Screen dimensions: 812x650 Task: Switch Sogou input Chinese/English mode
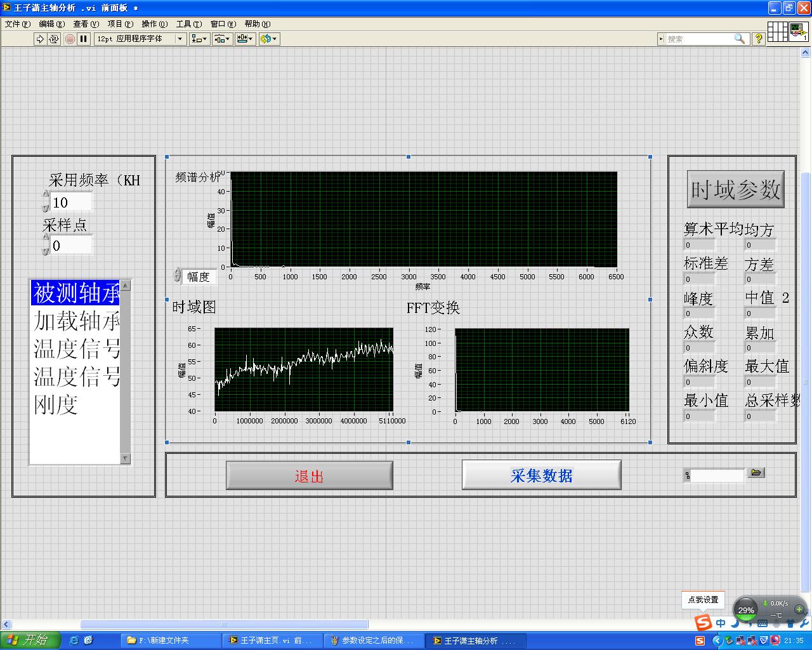[721, 623]
